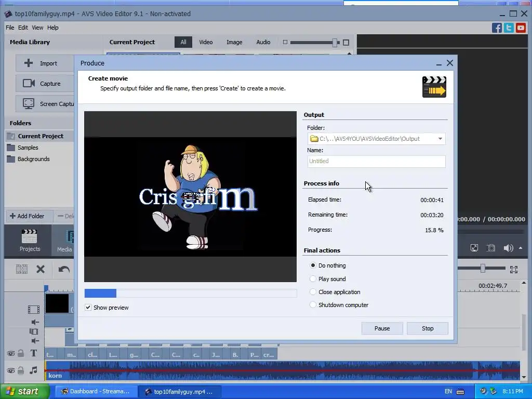This screenshot has width=532, height=399.
Task: Minimize the Produce dialog
Action: [438, 63]
